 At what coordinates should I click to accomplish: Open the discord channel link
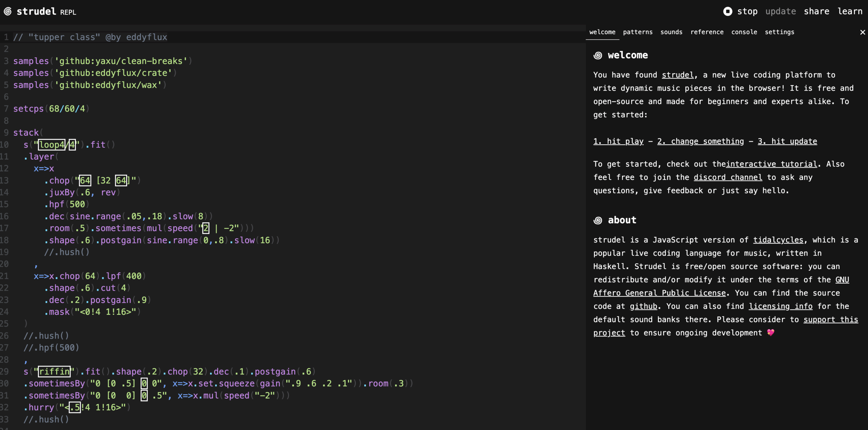[x=728, y=177]
